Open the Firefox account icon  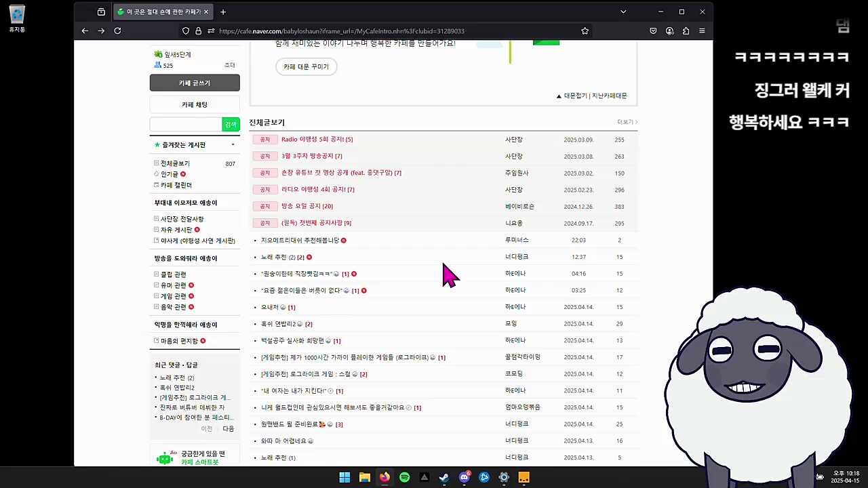coord(669,30)
